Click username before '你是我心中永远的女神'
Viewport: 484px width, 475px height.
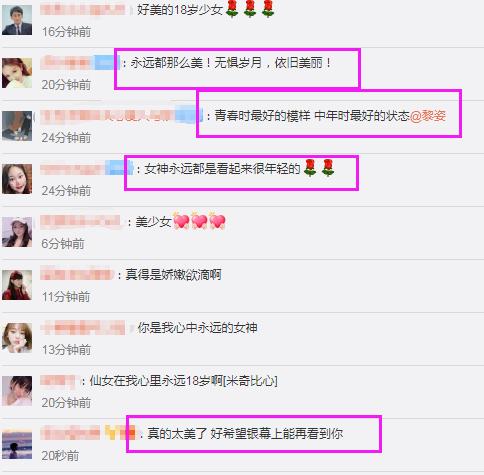click(83, 327)
